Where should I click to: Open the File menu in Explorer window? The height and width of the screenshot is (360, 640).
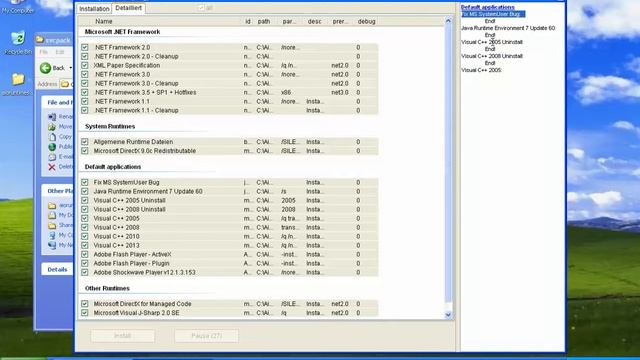pos(44,52)
